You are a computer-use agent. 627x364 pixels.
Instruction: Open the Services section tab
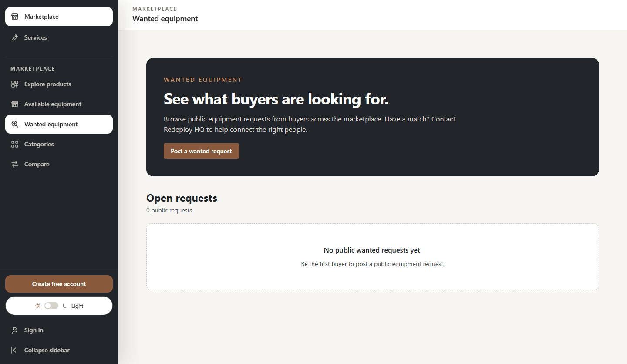pyautogui.click(x=59, y=37)
